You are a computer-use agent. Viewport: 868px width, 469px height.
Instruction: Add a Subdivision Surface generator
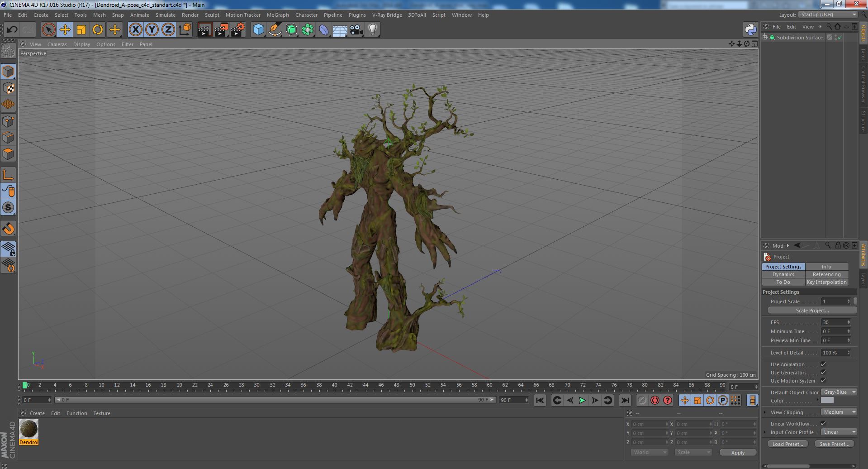(x=291, y=30)
